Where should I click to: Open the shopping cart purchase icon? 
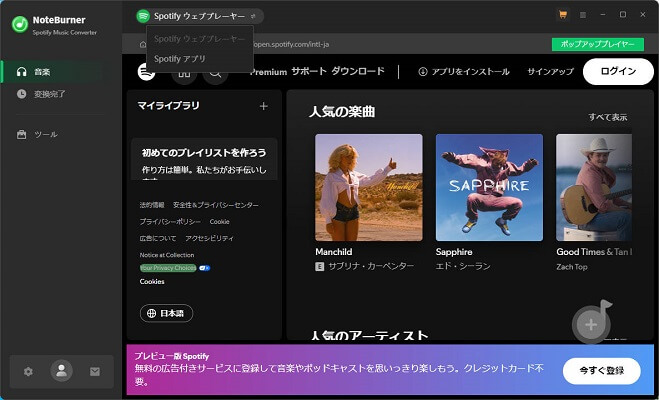click(562, 15)
